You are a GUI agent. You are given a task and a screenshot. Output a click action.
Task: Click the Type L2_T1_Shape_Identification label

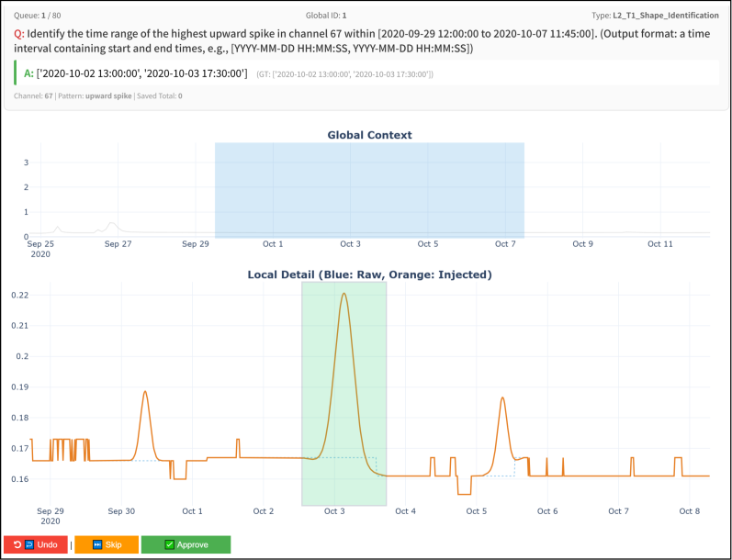(x=655, y=16)
